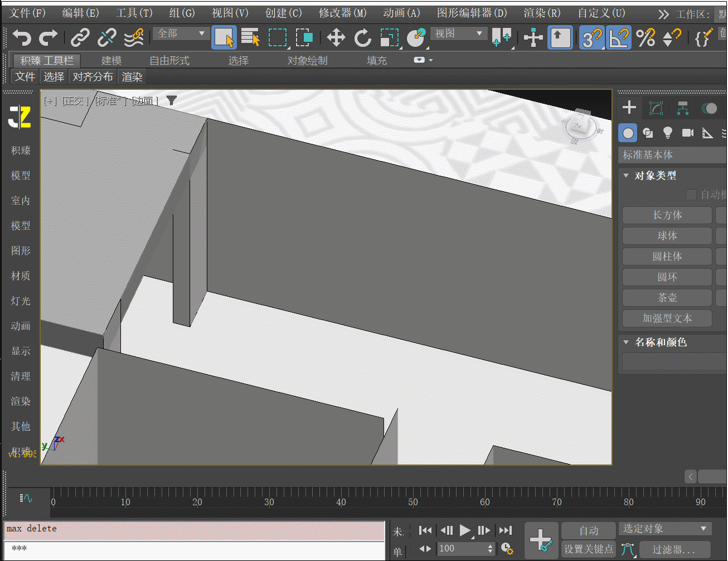Collapse the 名称和颜色 rollout
This screenshot has height=561, width=728.
(x=626, y=342)
